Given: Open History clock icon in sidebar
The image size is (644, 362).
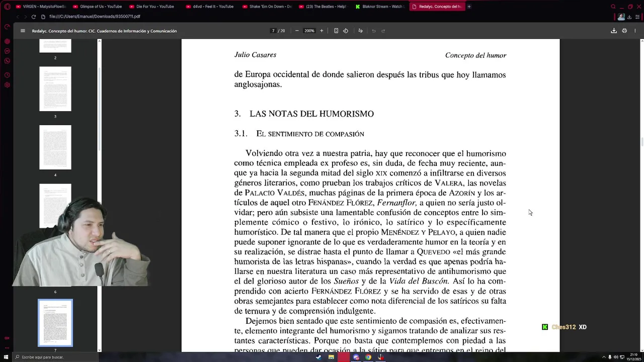Looking at the screenshot, I should tap(7, 75).
